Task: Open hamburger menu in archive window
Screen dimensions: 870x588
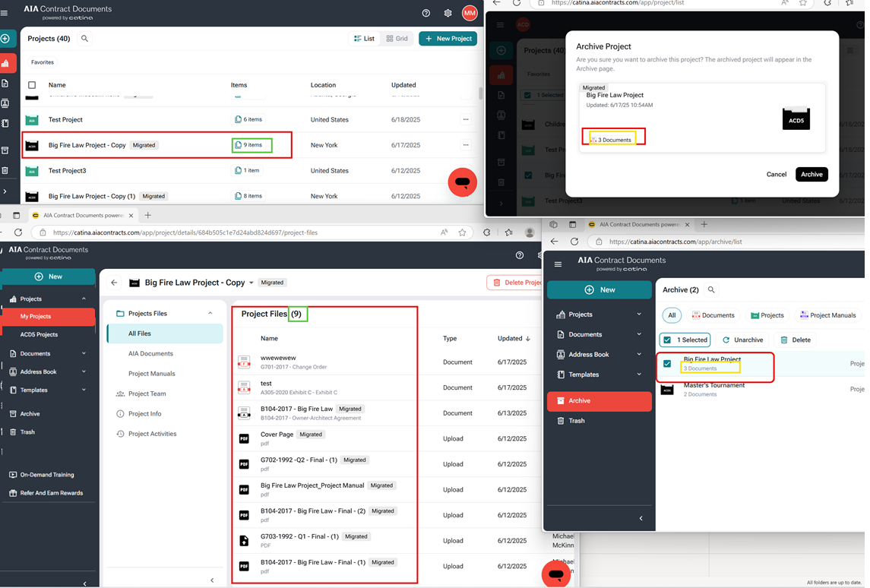Action: (558, 264)
